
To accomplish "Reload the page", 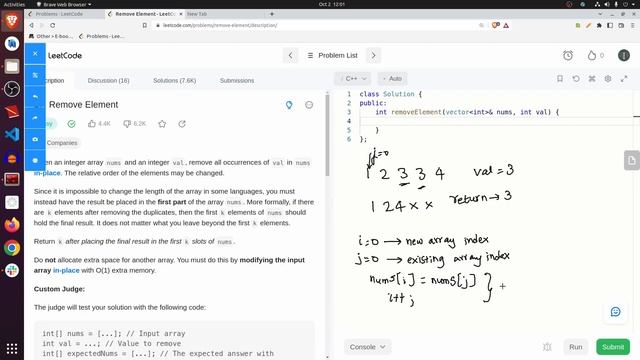I will pos(53,25).
